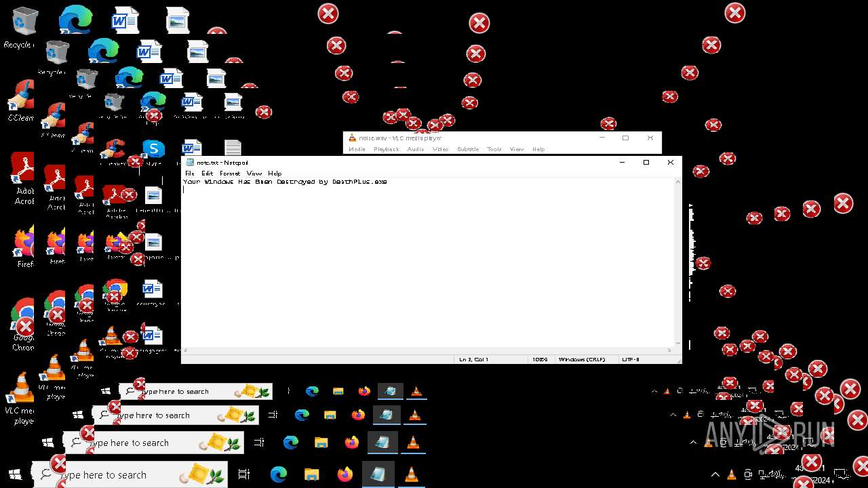Minimize the note.txt Notepad window
868x488 pixels.
point(622,163)
